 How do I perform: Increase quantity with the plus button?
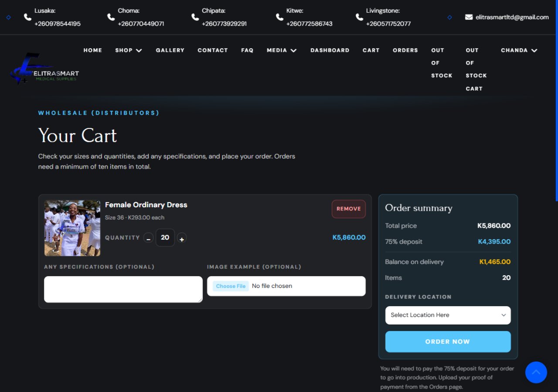pyautogui.click(x=182, y=238)
